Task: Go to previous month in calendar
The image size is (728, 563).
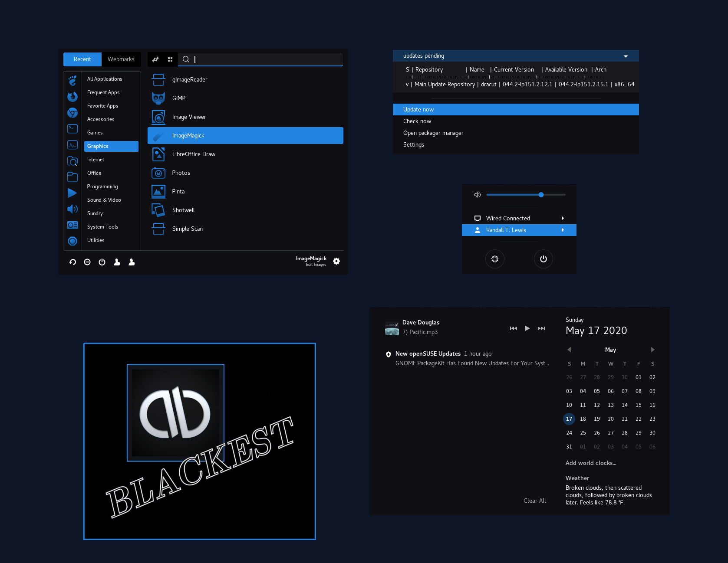Action: point(569,350)
